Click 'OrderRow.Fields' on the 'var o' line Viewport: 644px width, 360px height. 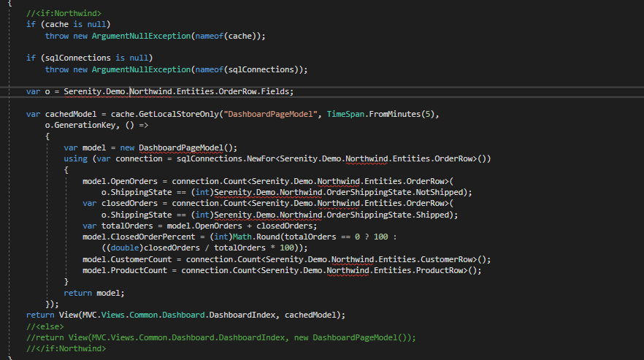coord(253,91)
